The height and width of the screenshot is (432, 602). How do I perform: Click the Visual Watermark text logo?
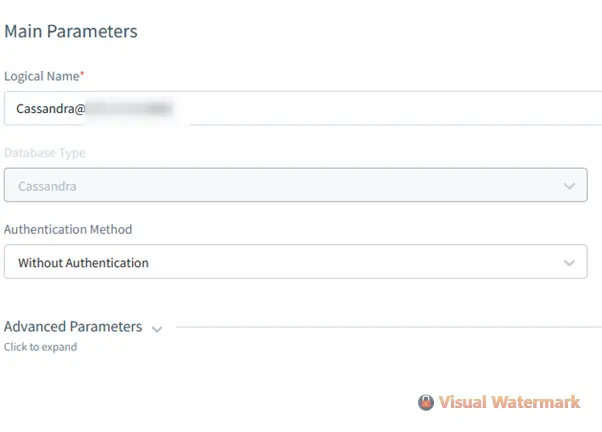pyautogui.click(x=509, y=402)
